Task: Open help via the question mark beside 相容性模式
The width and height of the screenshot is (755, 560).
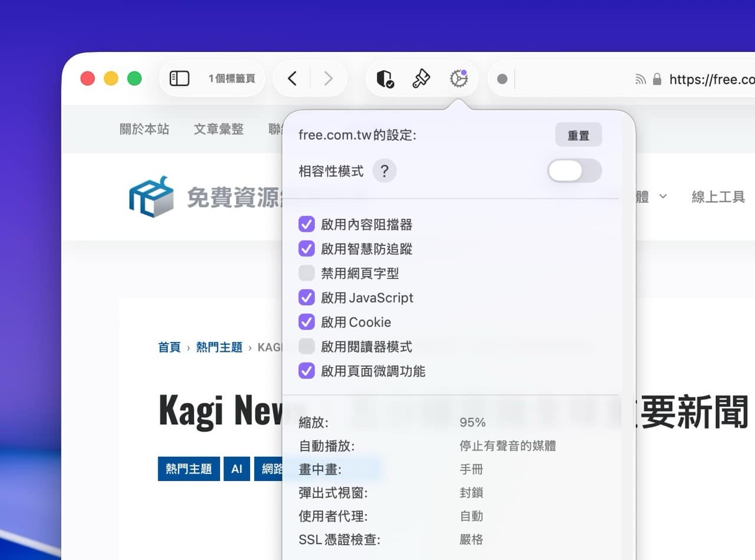Action: pos(385,171)
